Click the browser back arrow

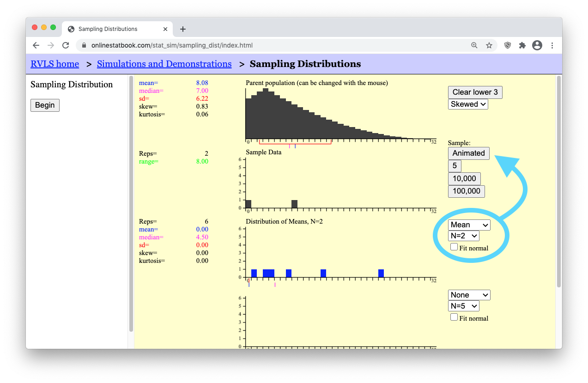coord(36,45)
